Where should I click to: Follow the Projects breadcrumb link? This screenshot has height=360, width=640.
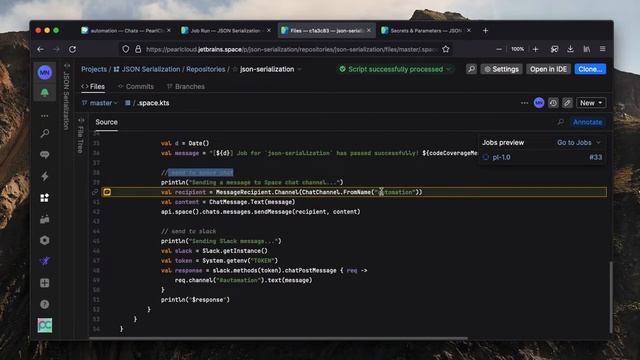(93, 69)
